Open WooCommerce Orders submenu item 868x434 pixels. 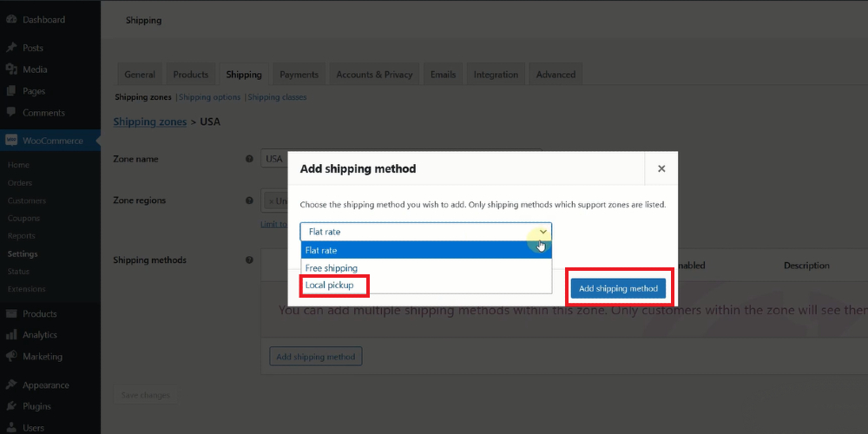coord(20,182)
